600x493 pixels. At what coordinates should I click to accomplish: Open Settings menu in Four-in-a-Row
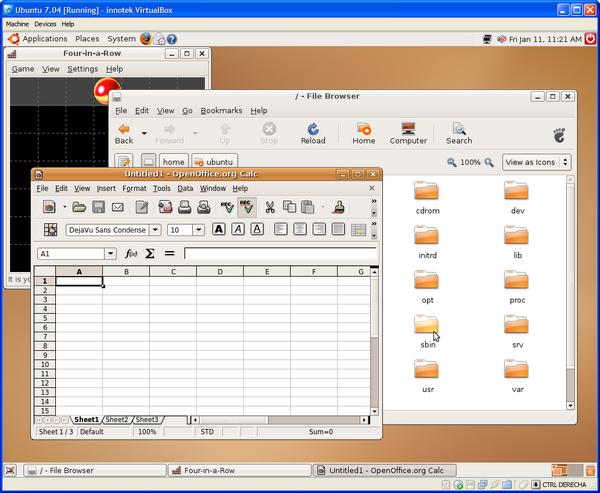tap(83, 69)
